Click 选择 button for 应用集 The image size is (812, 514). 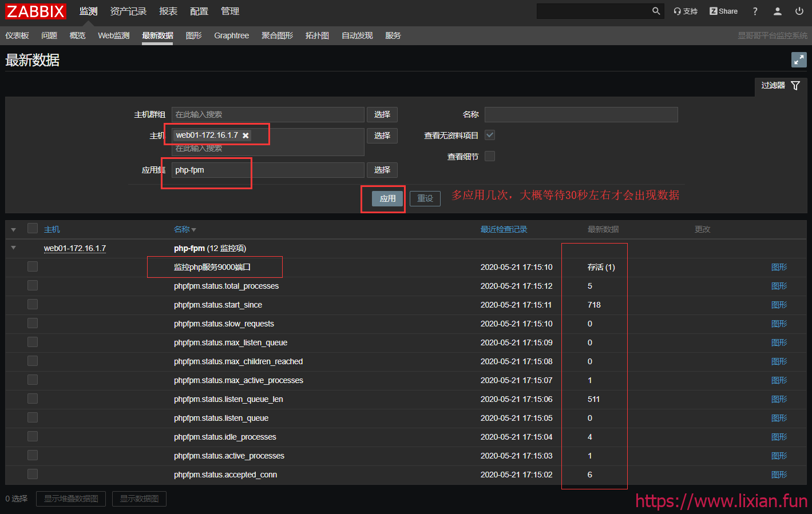tap(382, 170)
